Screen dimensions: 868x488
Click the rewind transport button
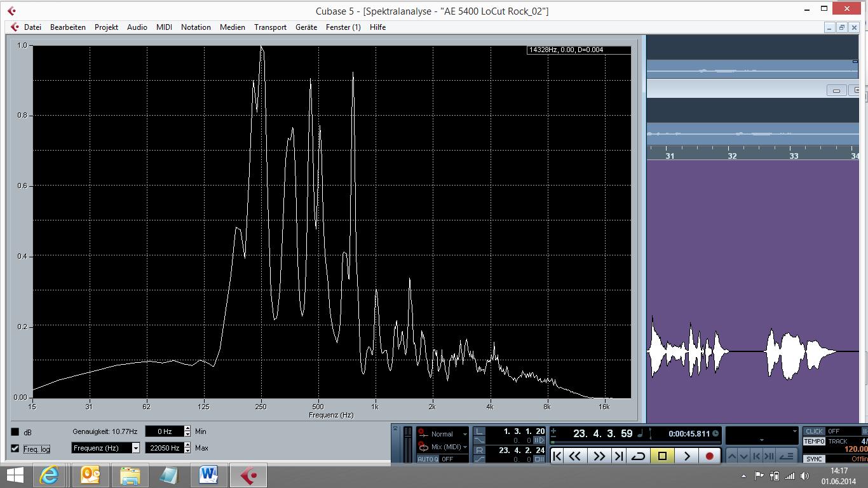click(575, 456)
